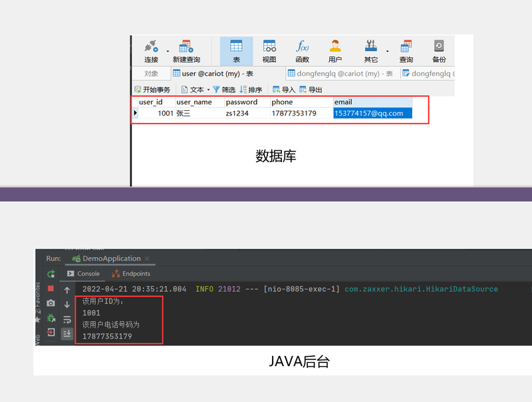This screenshot has height=402, width=532.
Task: Open the cut-off dongfenglq query tab
Action: (428, 74)
